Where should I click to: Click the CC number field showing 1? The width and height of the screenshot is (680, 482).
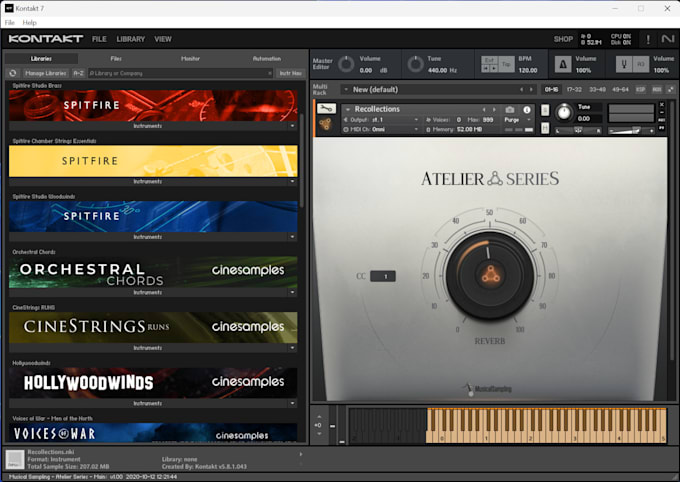tap(383, 276)
